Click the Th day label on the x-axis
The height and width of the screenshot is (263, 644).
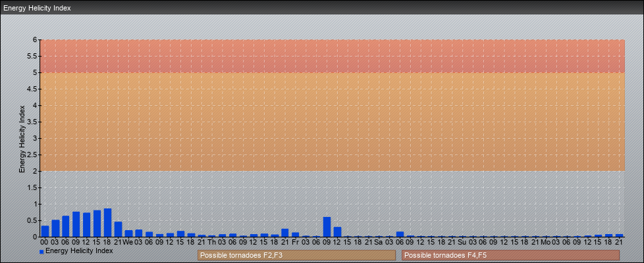[x=212, y=242]
